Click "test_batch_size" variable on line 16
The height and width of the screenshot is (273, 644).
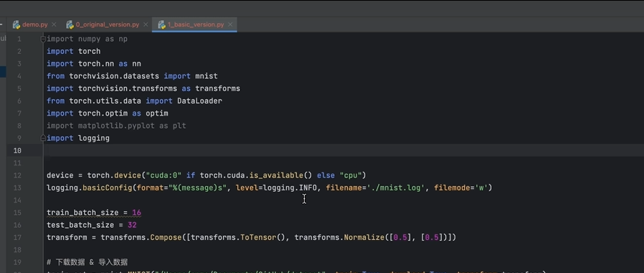point(80,225)
